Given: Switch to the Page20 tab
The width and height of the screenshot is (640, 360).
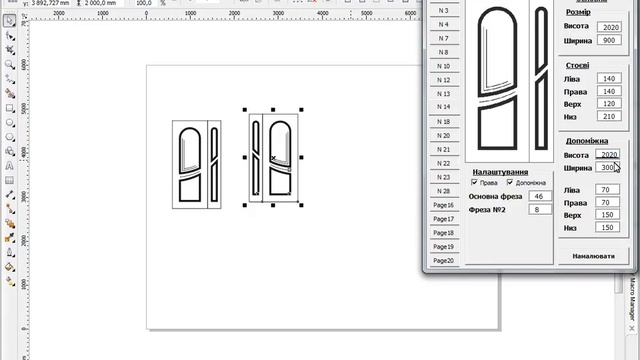Looking at the screenshot, I should (444, 260).
